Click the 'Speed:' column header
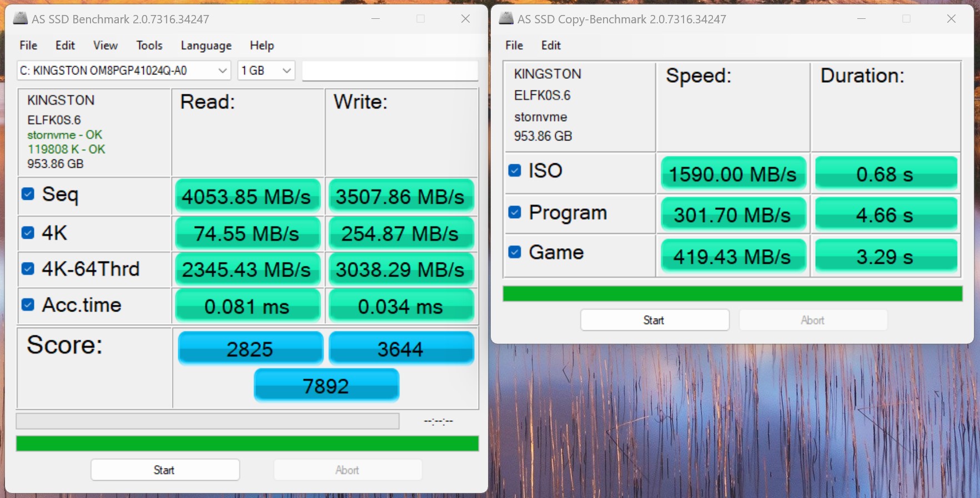 coord(698,76)
